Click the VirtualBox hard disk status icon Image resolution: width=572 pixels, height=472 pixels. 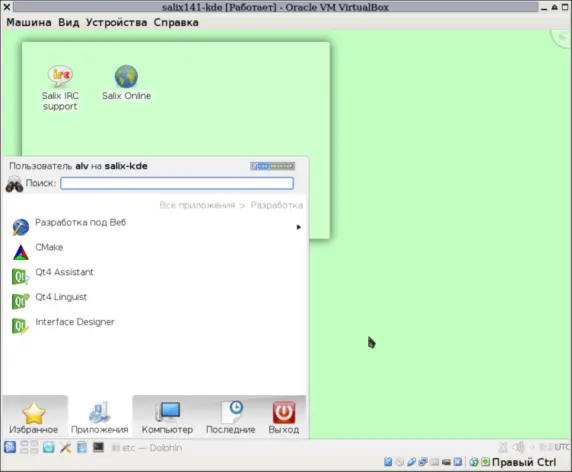[x=388, y=462]
